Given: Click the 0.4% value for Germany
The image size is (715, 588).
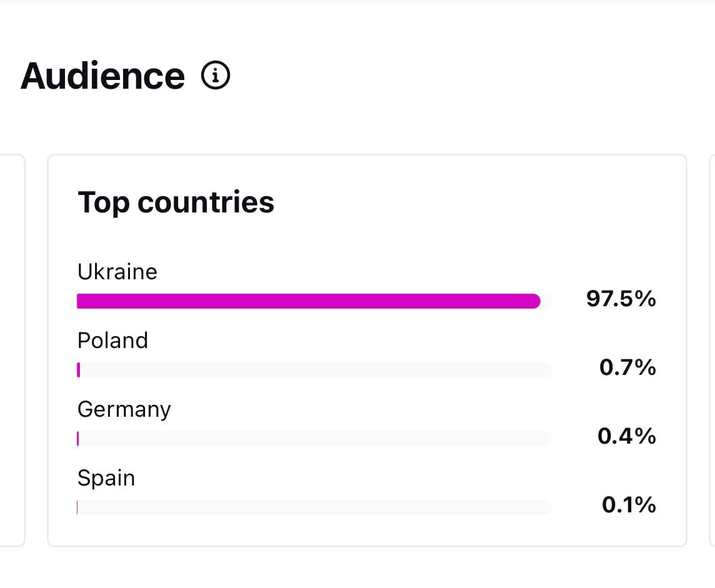Looking at the screenshot, I should [x=627, y=437].
